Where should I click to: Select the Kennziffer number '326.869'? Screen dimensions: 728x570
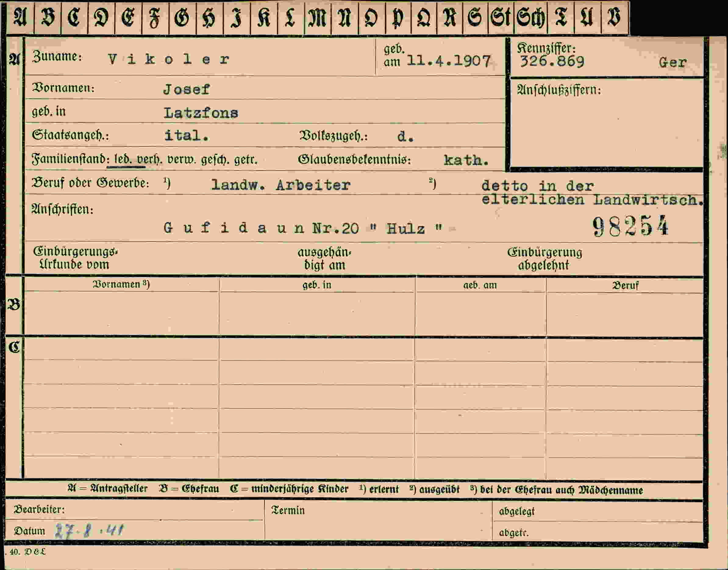pyautogui.click(x=552, y=62)
